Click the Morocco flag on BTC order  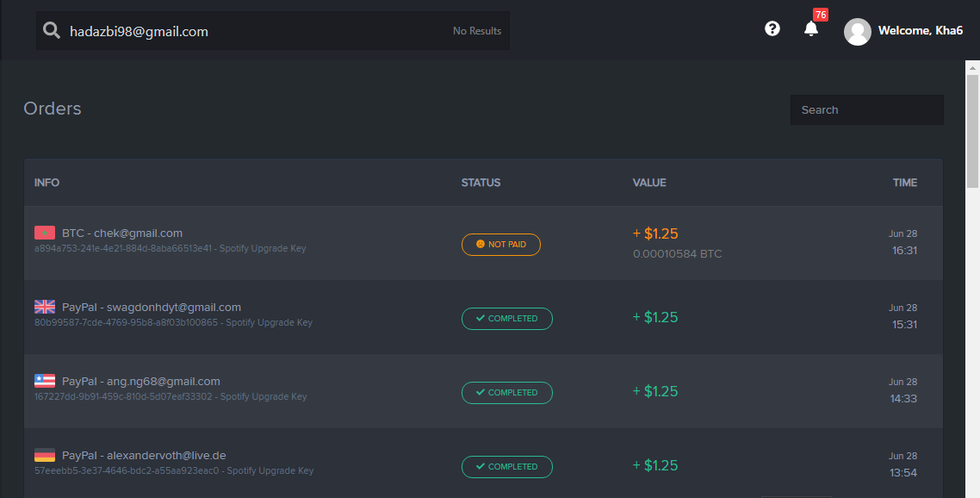point(45,233)
